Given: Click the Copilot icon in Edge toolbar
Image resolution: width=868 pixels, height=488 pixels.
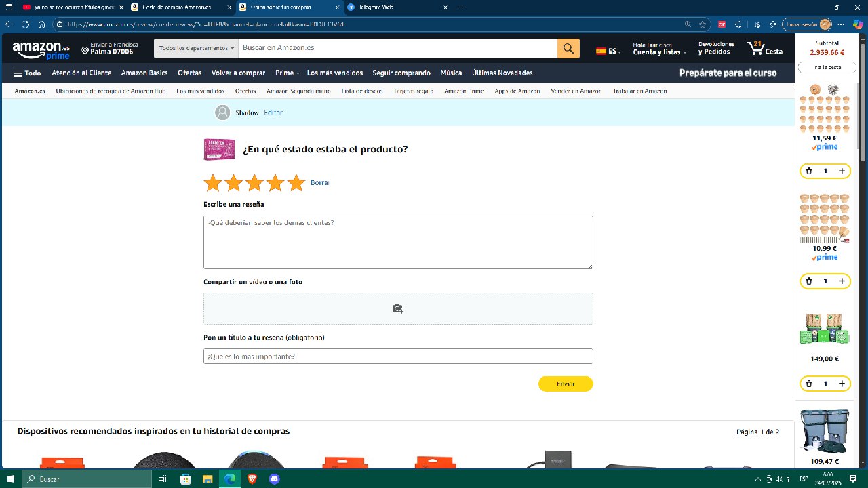Looking at the screenshot, I should tap(858, 24).
